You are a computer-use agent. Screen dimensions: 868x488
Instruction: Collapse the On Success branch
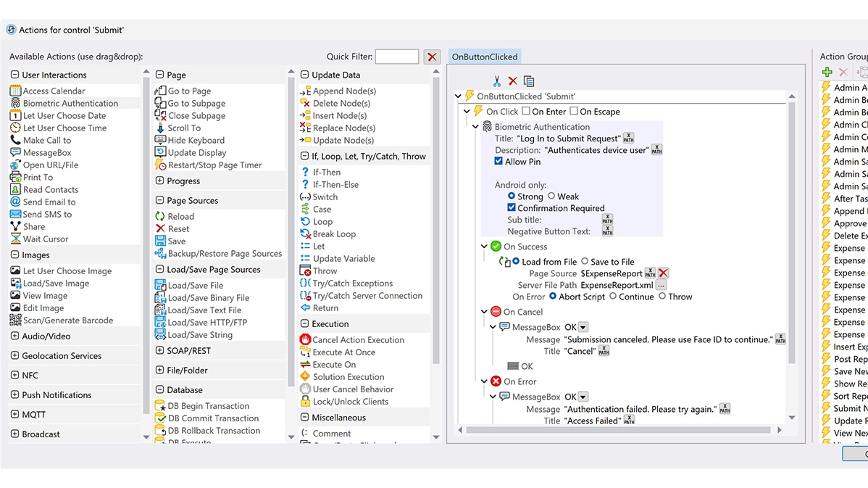tap(485, 247)
